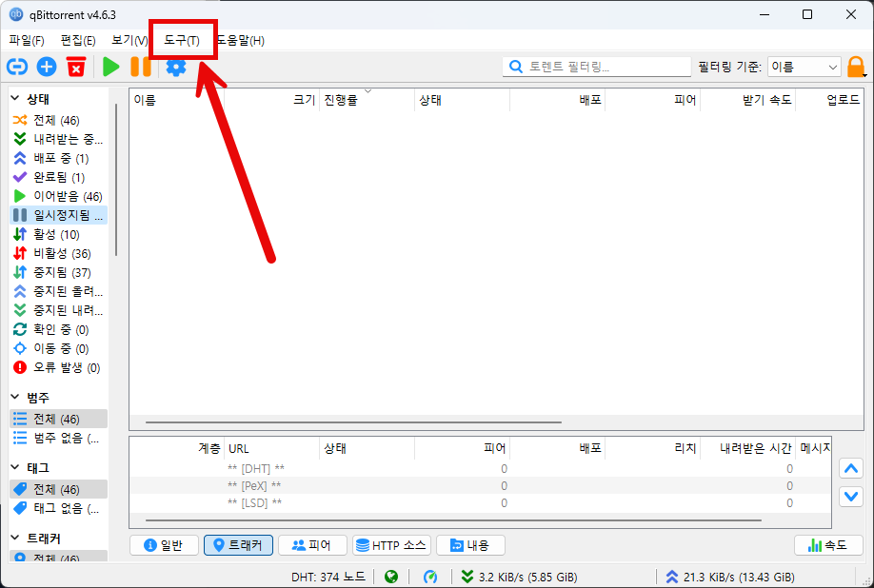Sort torrents by 상태 column header
Viewport: 874px width, 588px height.
(x=462, y=100)
